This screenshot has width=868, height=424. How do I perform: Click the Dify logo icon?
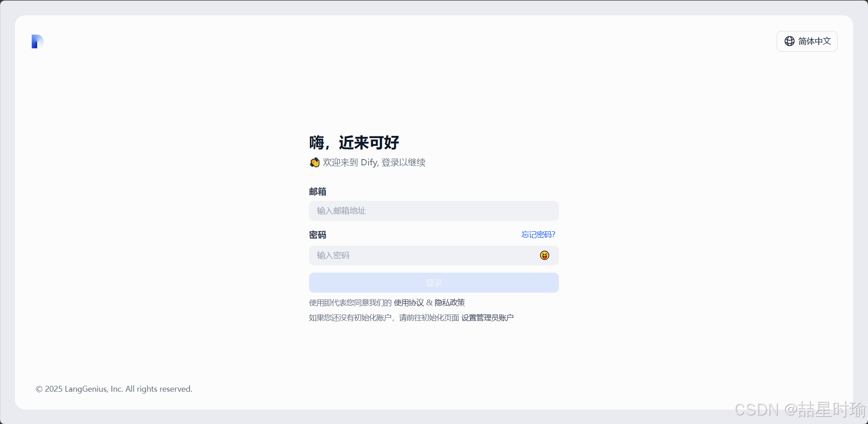pos(37,41)
